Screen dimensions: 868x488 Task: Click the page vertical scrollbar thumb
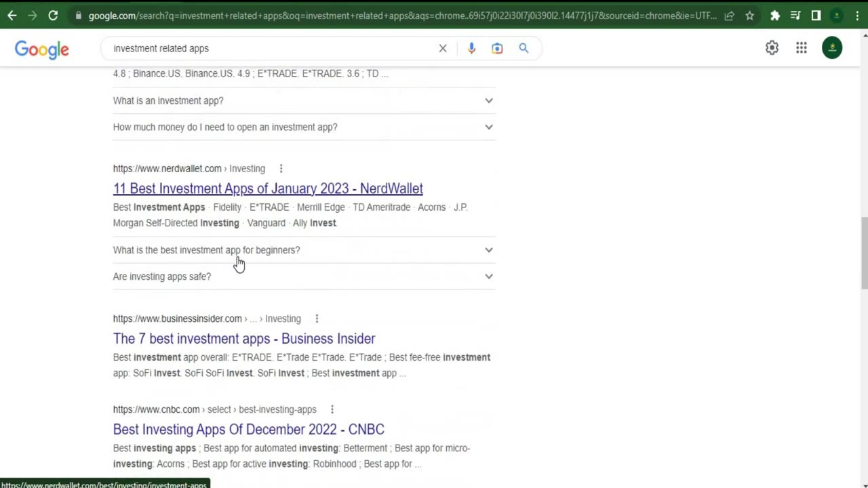tap(864, 253)
